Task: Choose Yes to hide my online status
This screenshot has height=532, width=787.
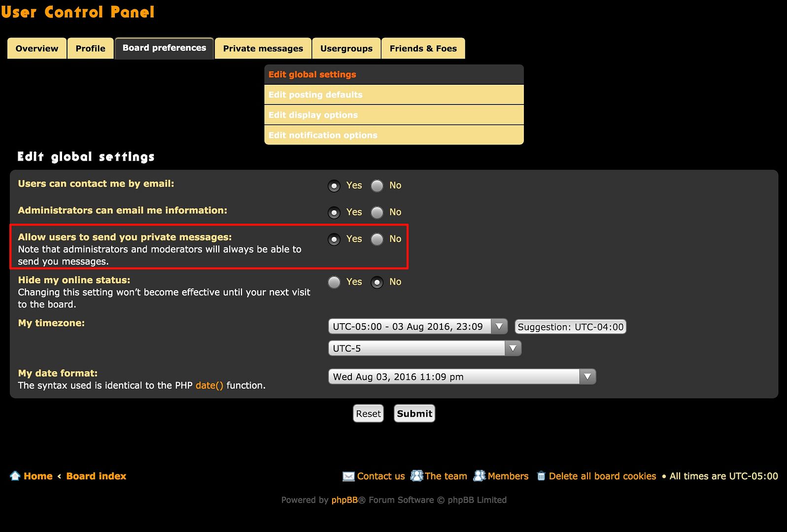Action: coord(334,282)
